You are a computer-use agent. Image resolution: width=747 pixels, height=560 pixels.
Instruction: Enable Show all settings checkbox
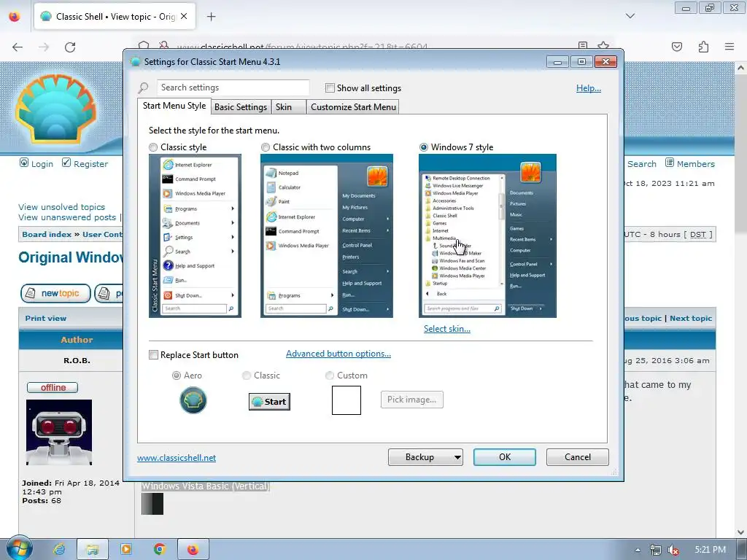tap(330, 88)
